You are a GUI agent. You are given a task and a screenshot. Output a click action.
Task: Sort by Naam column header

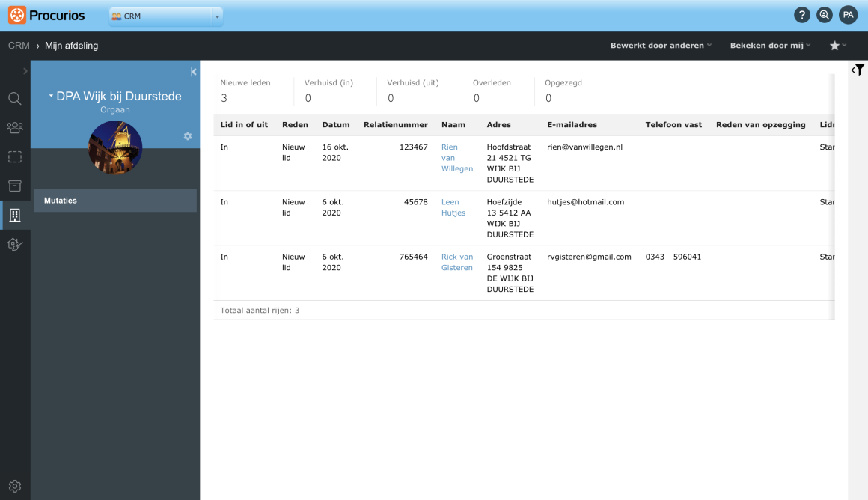453,124
